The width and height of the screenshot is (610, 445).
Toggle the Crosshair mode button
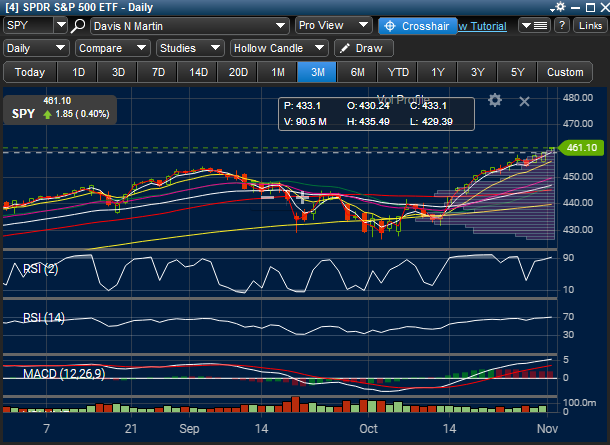click(x=417, y=26)
